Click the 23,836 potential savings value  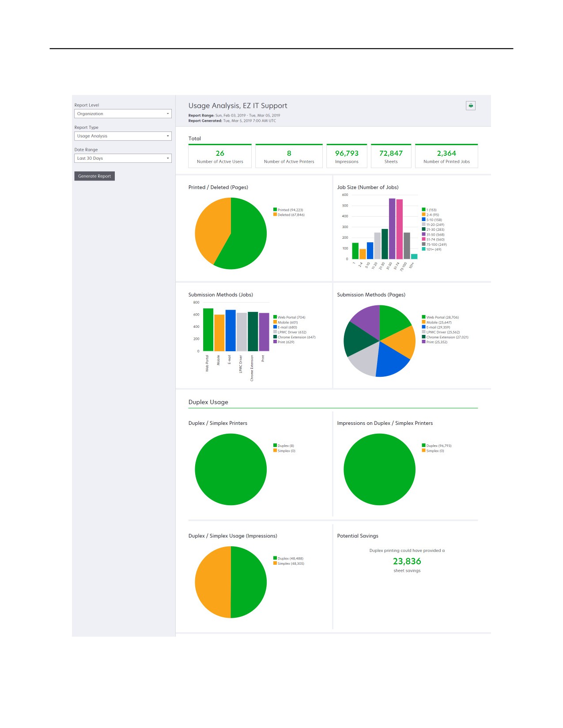pos(407,561)
